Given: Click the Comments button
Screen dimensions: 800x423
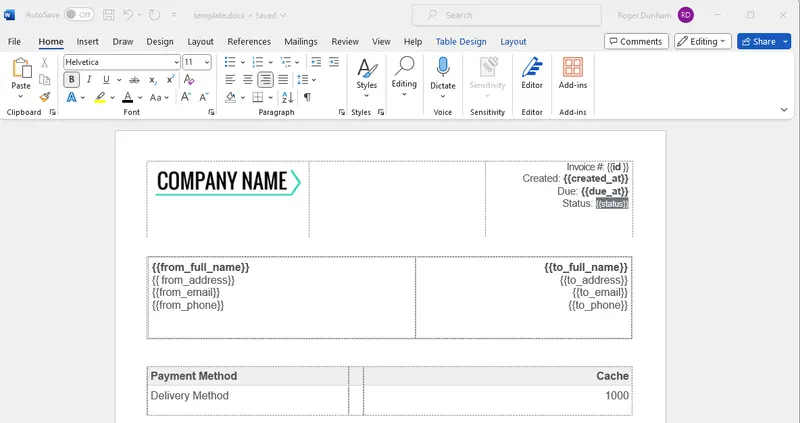Looking at the screenshot, I should pos(636,41).
